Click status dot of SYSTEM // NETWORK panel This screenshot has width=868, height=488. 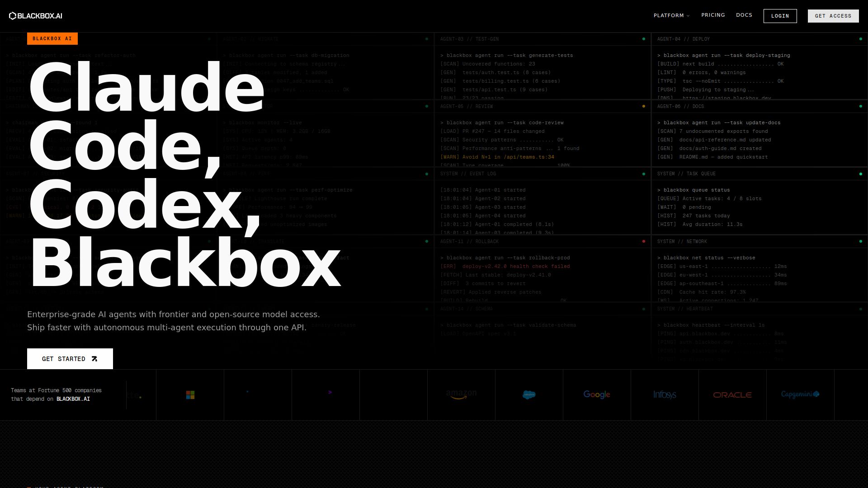point(861,241)
